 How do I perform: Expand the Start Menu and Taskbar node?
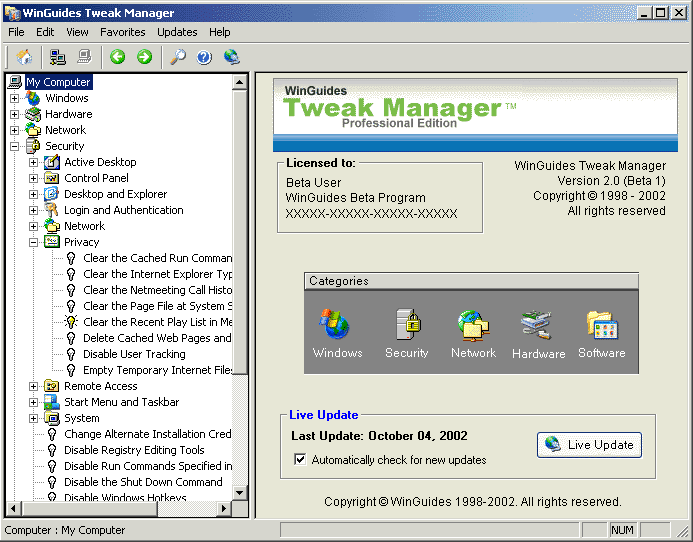point(34,402)
